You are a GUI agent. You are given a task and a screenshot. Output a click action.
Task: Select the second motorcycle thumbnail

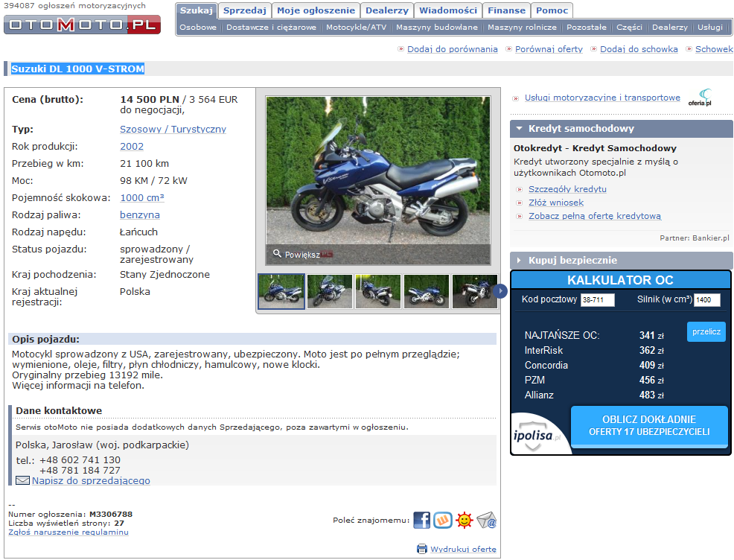330,291
